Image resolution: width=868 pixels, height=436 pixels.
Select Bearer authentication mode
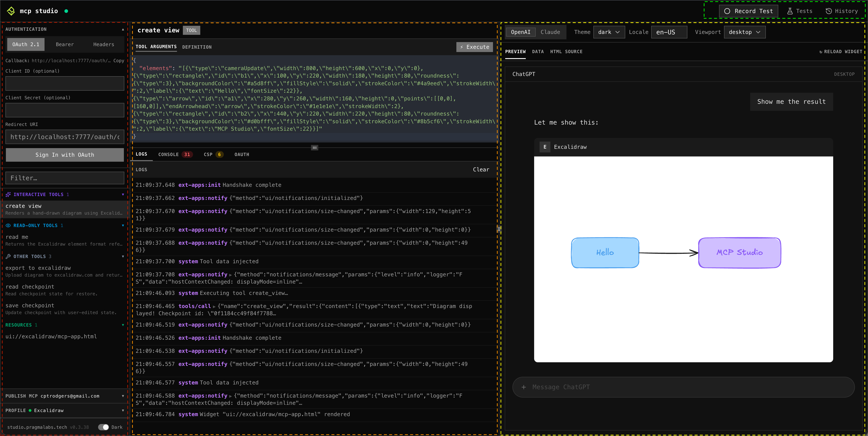pos(65,45)
